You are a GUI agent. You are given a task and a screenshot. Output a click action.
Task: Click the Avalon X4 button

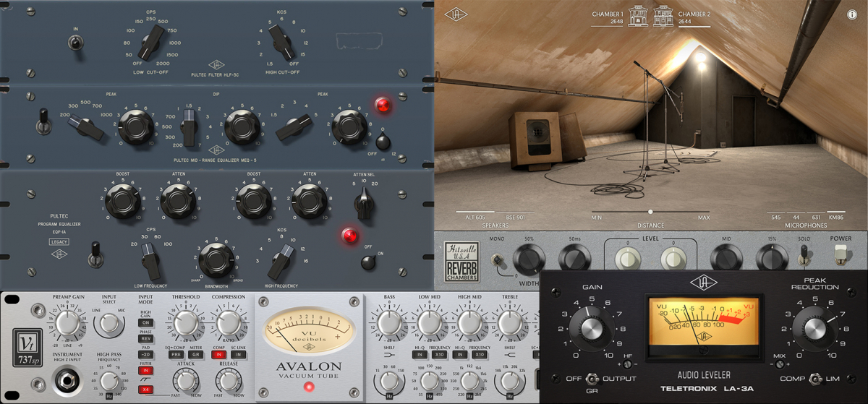coord(146,390)
